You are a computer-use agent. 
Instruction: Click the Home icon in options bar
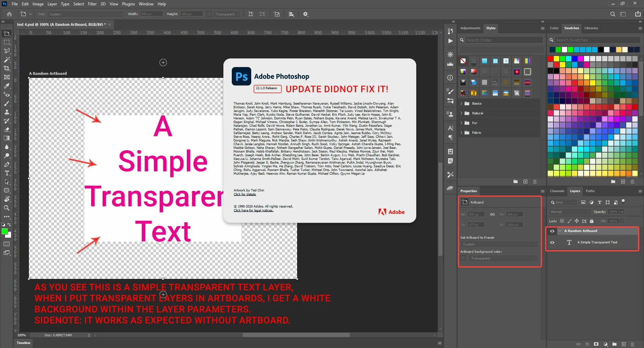point(9,14)
